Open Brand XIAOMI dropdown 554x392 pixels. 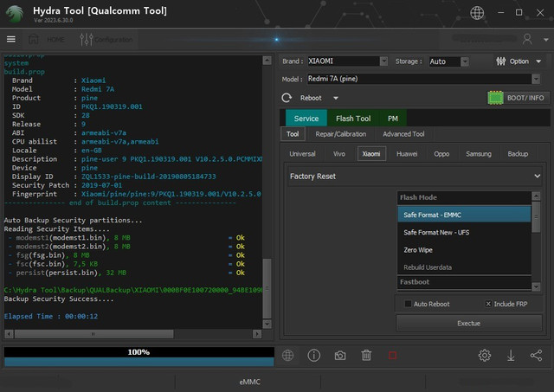pyautogui.click(x=383, y=61)
